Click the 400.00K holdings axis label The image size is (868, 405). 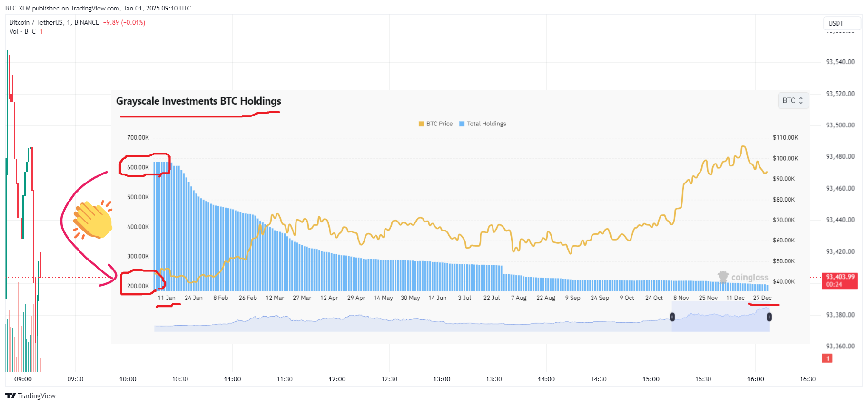coord(138,227)
